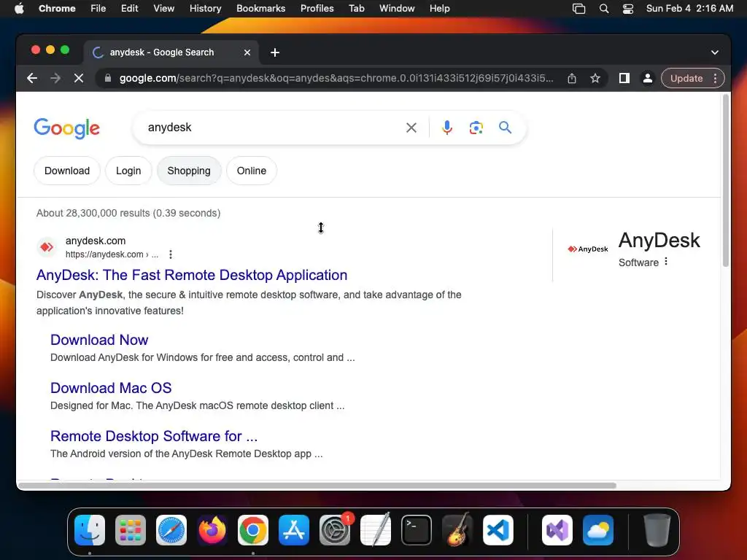Click the AnyDesk logo in knowledge panel
The width and height of the screenshot is (747, 560).
click(588, 249)
